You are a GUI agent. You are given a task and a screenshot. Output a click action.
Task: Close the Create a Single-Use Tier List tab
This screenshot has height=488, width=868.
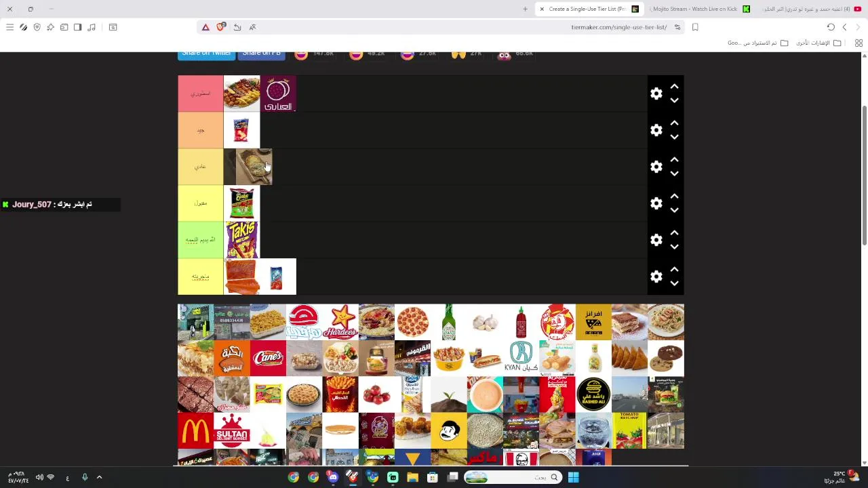(542, 9)
